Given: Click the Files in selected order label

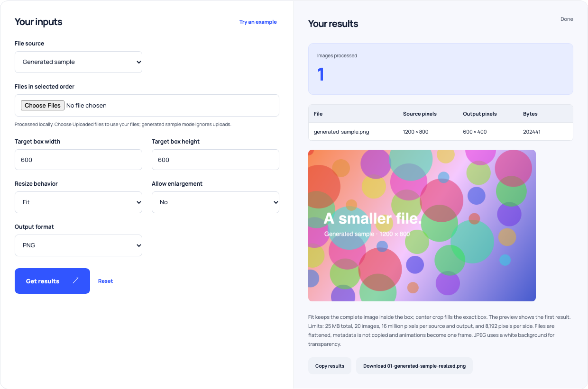Looking at the screenshot, I should click(45, 87).
